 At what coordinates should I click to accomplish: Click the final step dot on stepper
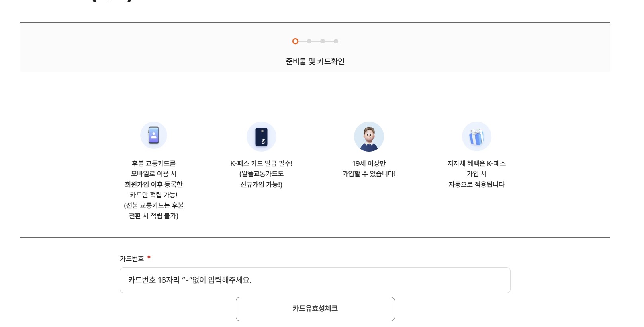pos(337,41)
